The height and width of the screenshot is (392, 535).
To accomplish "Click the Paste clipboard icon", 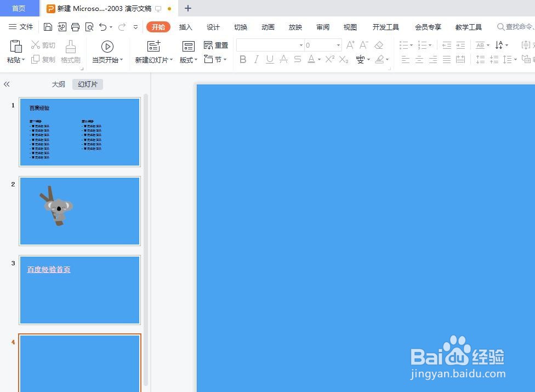I will pyautogui.click(x=16, y=47).
